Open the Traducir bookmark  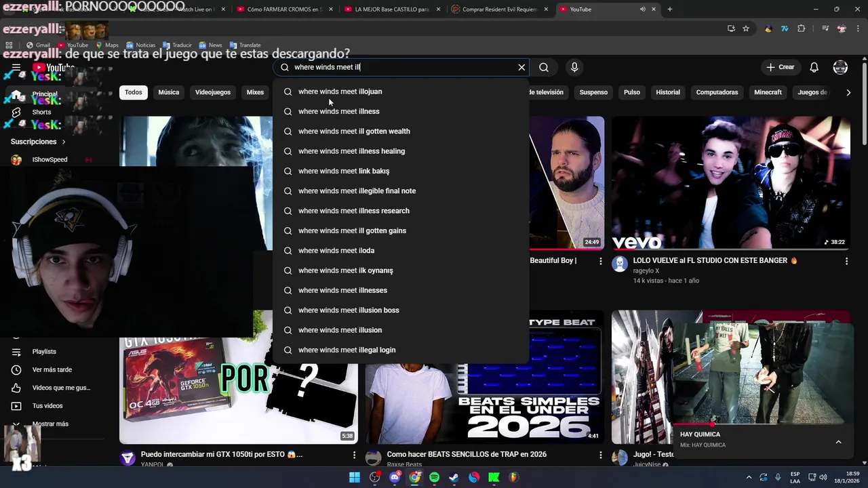pos(177,45)
